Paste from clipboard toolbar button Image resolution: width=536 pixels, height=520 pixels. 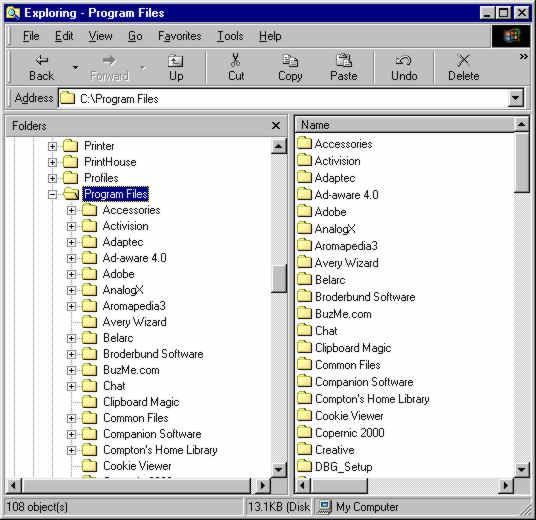point(344,68)
